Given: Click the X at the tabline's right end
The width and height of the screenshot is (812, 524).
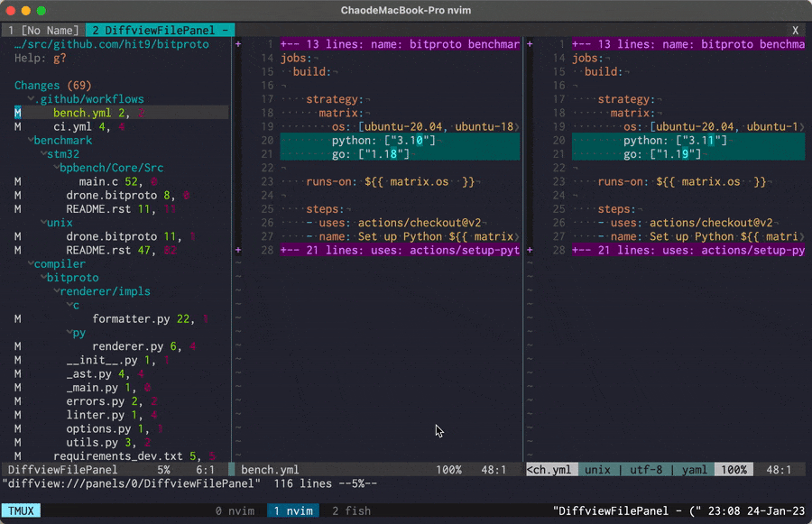Looking at the screenshot, I should coord(795,31).
